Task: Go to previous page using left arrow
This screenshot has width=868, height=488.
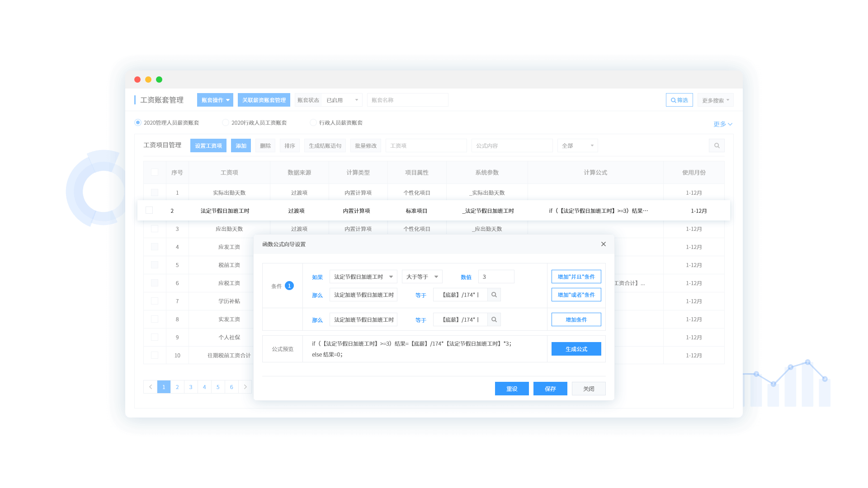Action: (x=151, y=387)
